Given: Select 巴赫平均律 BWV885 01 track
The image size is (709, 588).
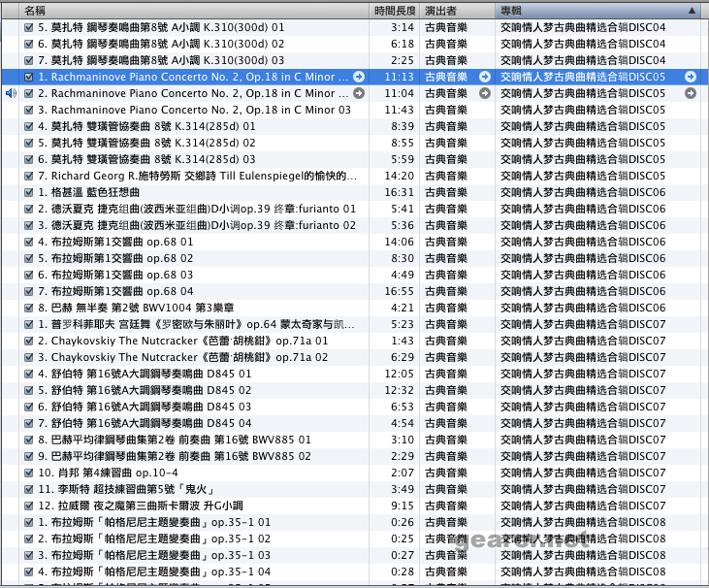Looking at the screenshot, I should [175, 440].
